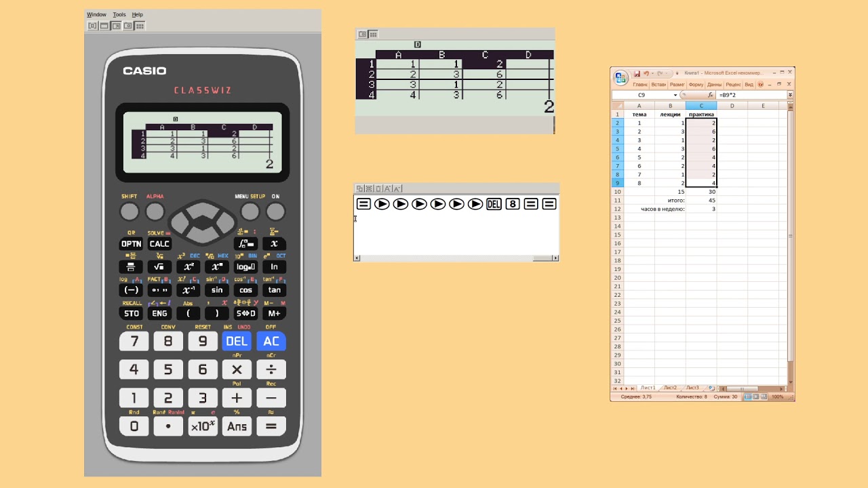Click the calculator digit 8 key
Image resolution: width=868 pixels, height=488 pixels.
point(168,342)
